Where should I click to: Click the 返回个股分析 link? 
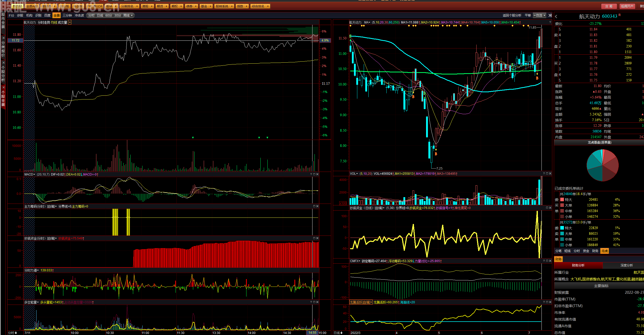tap(512, 15)
